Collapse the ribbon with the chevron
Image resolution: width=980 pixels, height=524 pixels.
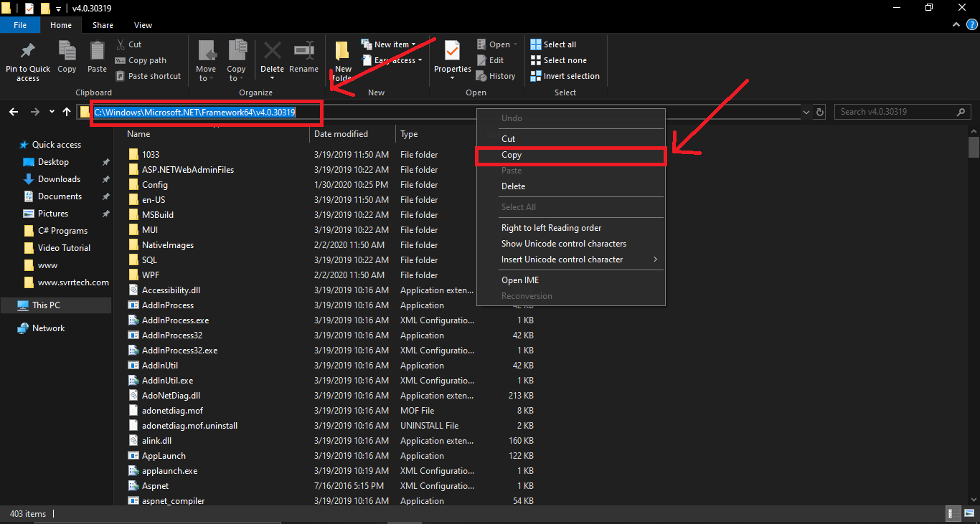[958, 24]
